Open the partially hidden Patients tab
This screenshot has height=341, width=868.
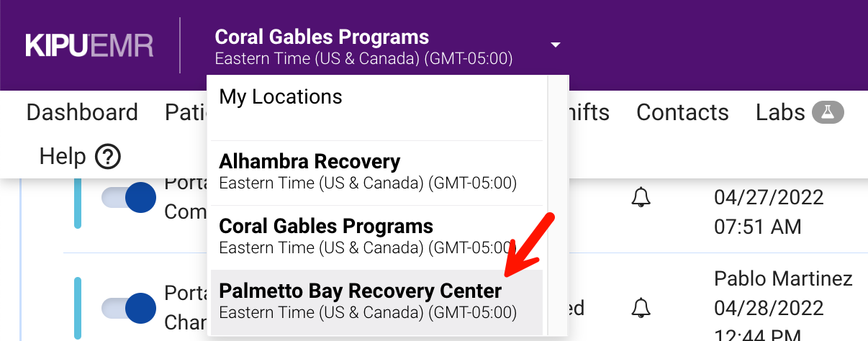[185, 112]
